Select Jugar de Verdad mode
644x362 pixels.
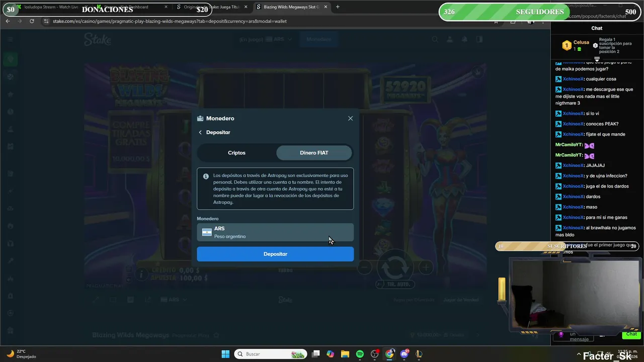[x=461, y=300]
